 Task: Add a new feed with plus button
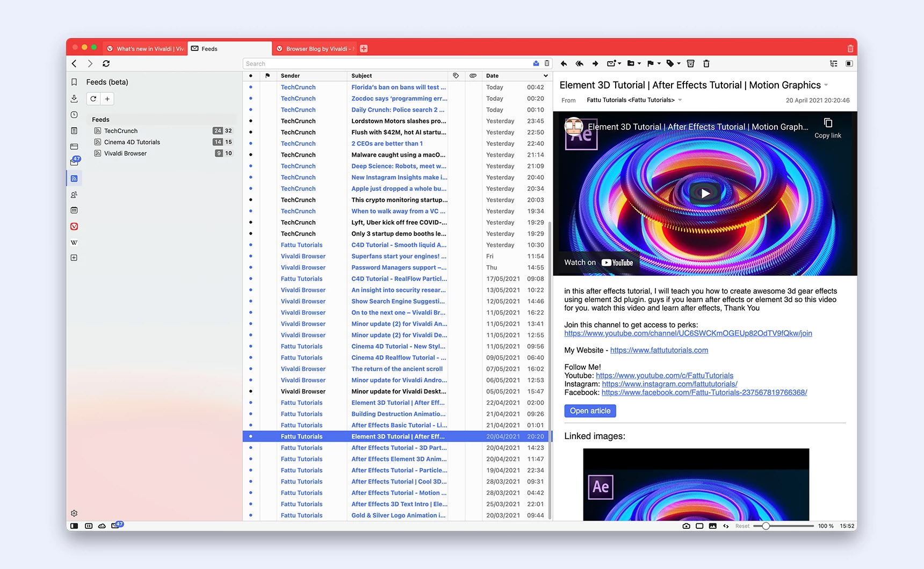(x=107, y=99)
